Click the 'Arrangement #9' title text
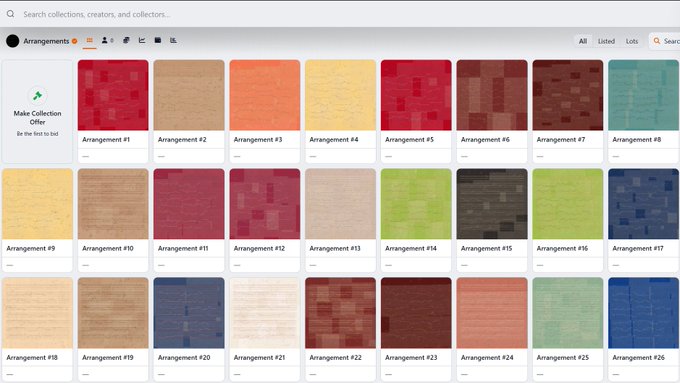The width and height of the screenshot is (680, 383). [x=31, y=249]
